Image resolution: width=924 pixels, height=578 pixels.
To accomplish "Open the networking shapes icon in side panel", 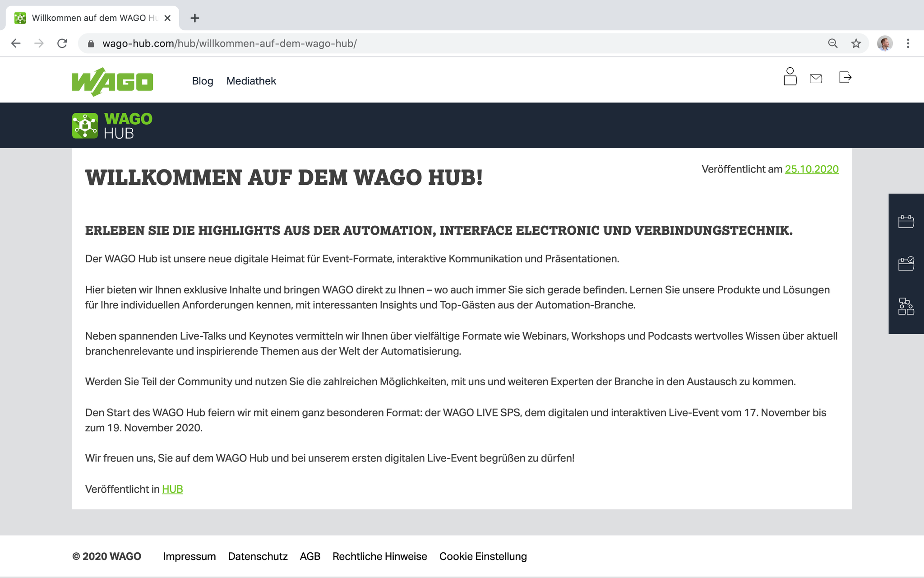I will click(x=906, y=306).
